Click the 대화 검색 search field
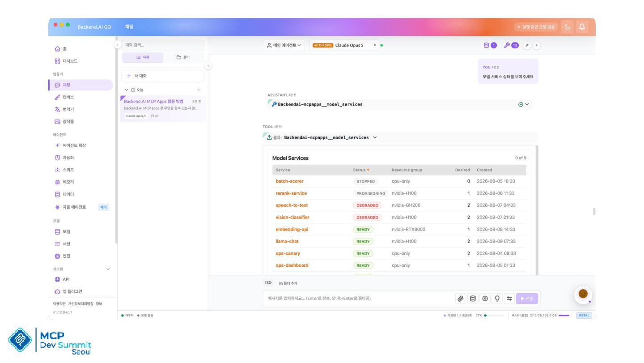 pos(163,45)
